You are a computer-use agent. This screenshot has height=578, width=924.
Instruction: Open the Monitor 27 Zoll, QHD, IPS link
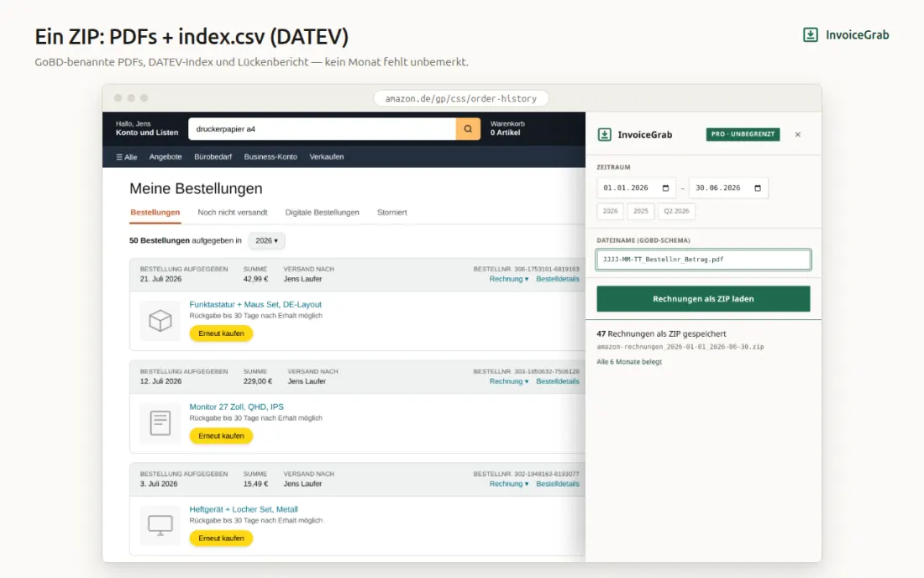236,407
